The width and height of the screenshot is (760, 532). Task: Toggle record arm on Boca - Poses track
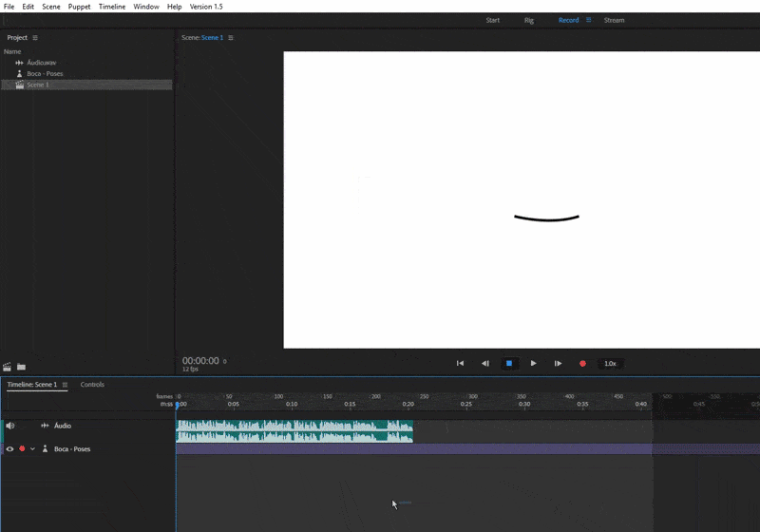click(22, 448)
